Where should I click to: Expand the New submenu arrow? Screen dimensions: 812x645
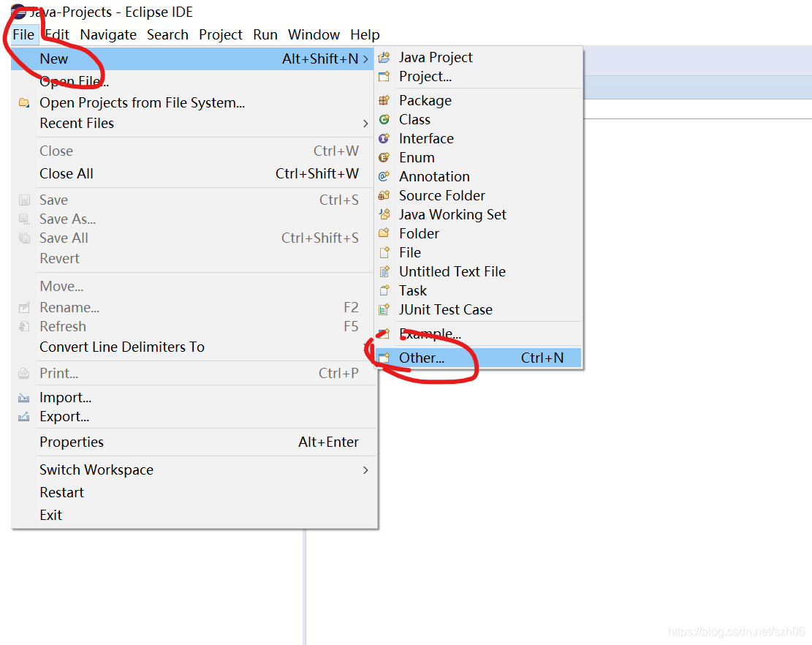coord(365,59)
